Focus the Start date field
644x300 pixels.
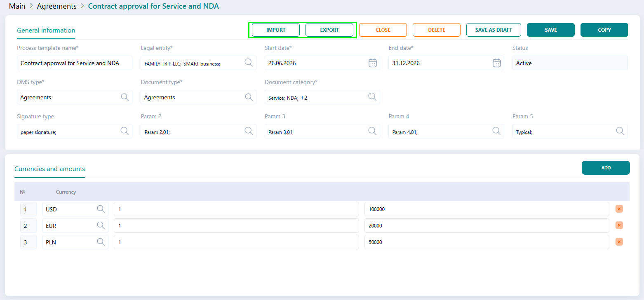322,63
